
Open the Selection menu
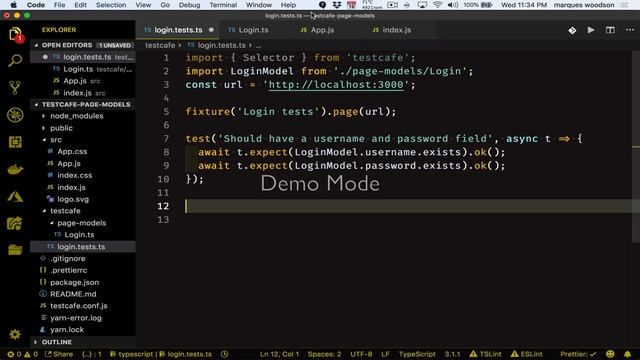click(x=111, y=5)
